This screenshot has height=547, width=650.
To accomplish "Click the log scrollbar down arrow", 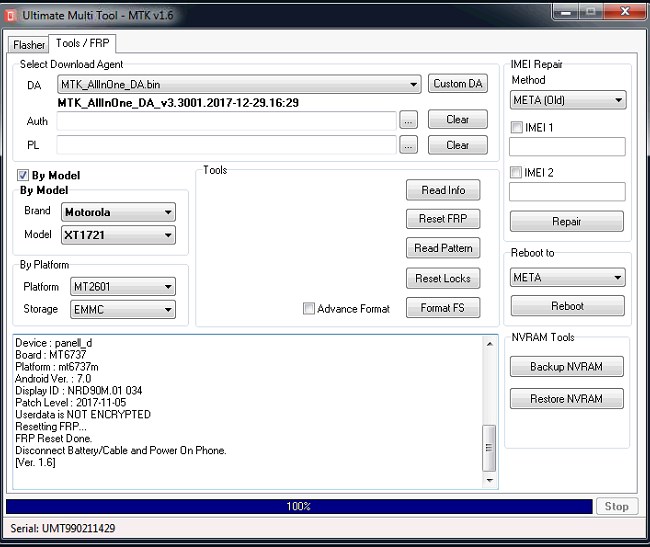I will 490,480.
